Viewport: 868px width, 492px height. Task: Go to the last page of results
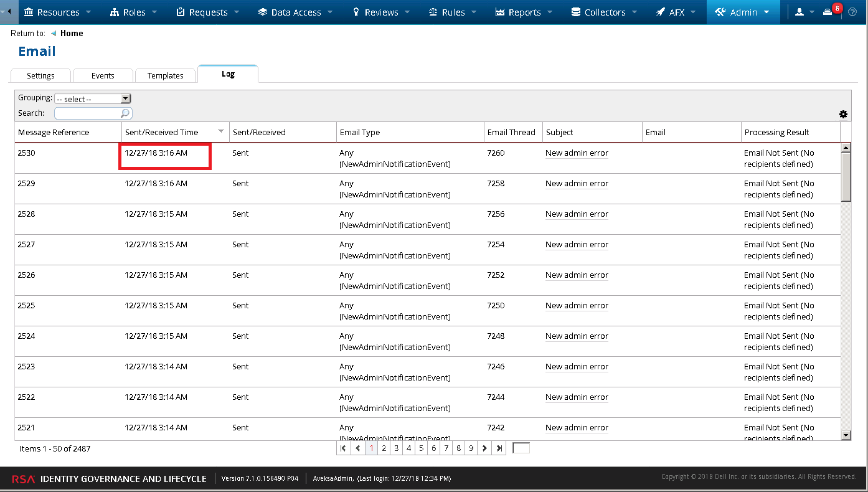(x=499, y=448)
